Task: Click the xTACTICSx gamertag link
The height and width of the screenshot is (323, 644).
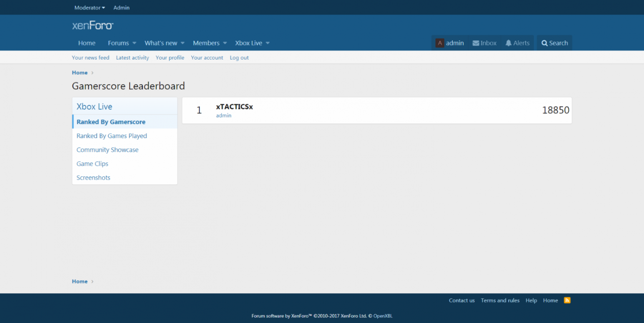Action: click(x=234, y=107)
